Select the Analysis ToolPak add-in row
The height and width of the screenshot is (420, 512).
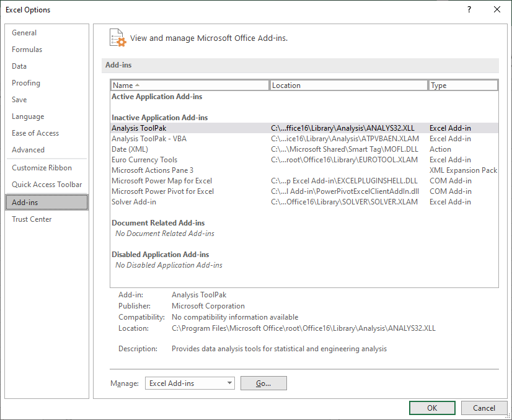[304, 128]
